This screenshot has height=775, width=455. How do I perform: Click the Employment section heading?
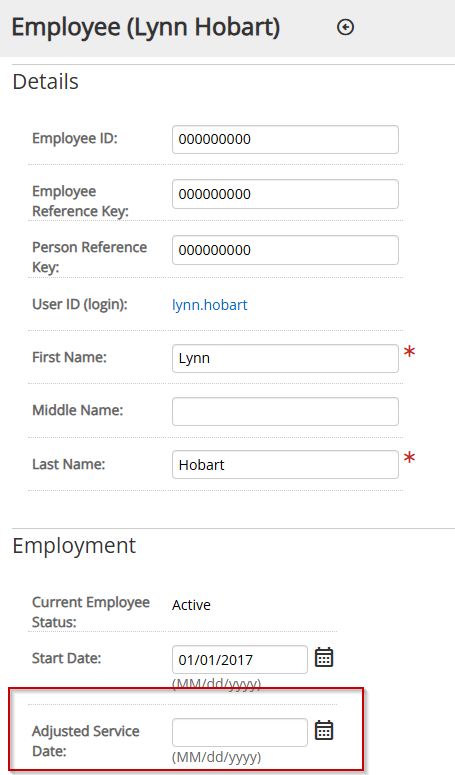point(74,546)
